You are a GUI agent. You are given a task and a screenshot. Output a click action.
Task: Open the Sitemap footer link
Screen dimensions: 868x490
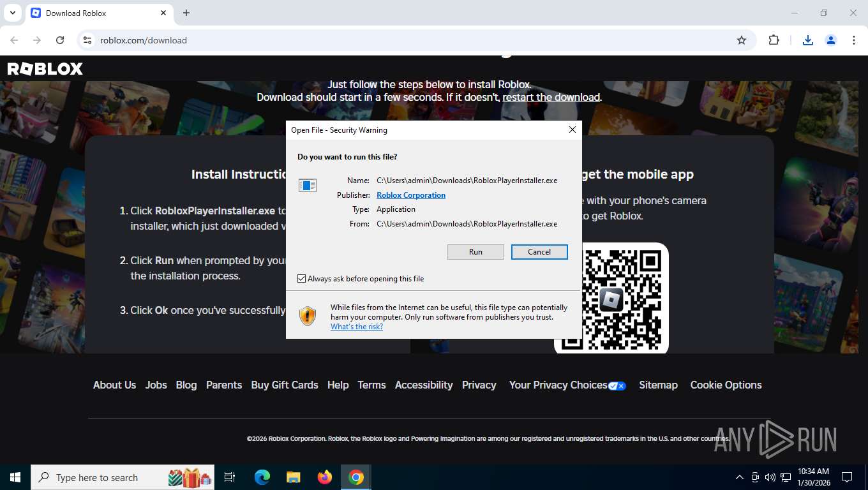tap(658, 385)
